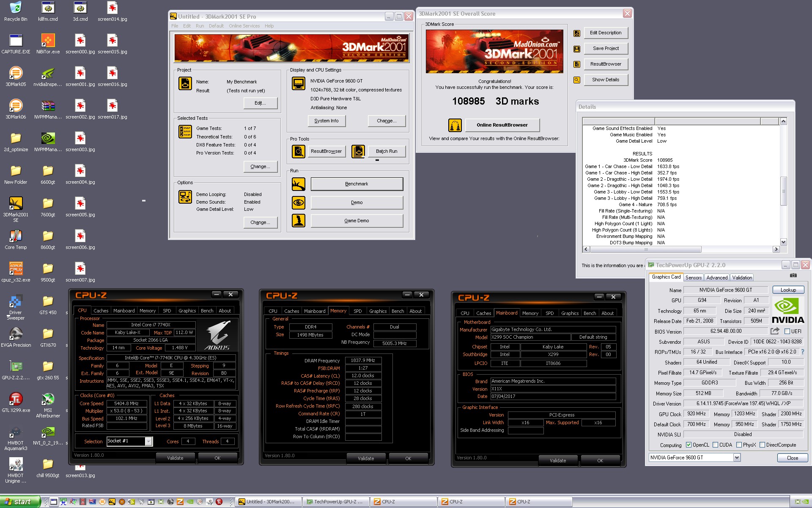Click the Close button in GPU-Z

click(x=793, y=458)
